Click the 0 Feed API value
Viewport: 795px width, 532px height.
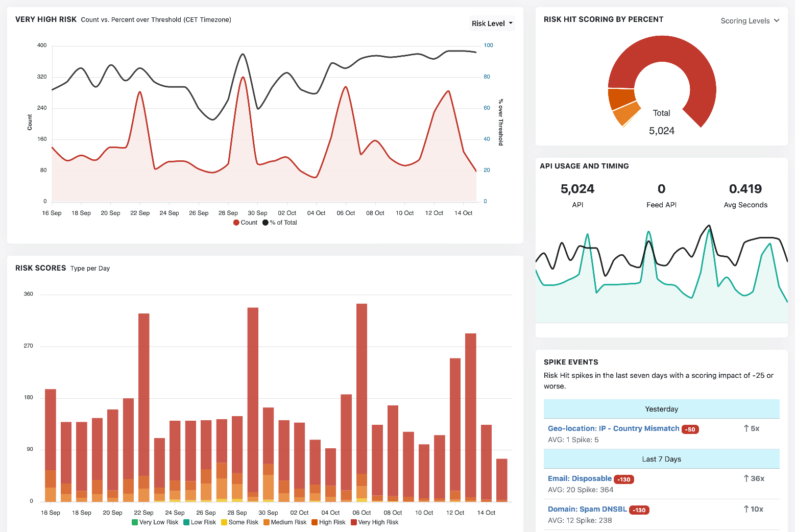point(661,189)
